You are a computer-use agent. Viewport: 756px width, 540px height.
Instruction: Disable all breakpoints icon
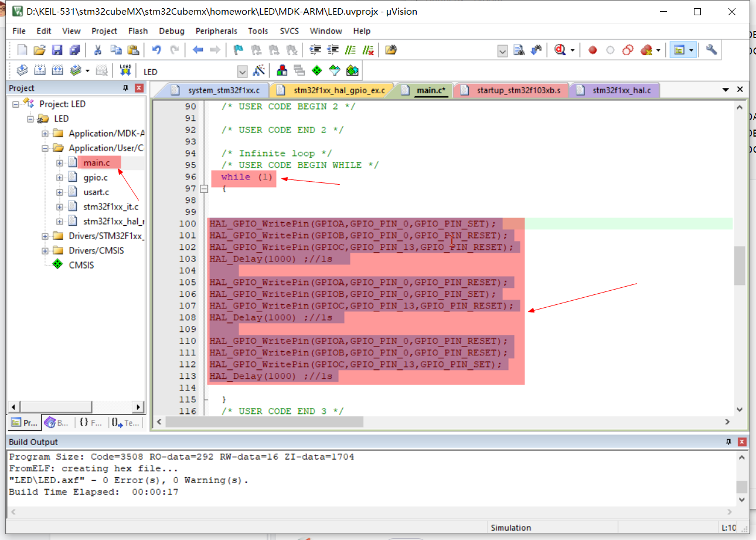point(628,50)
